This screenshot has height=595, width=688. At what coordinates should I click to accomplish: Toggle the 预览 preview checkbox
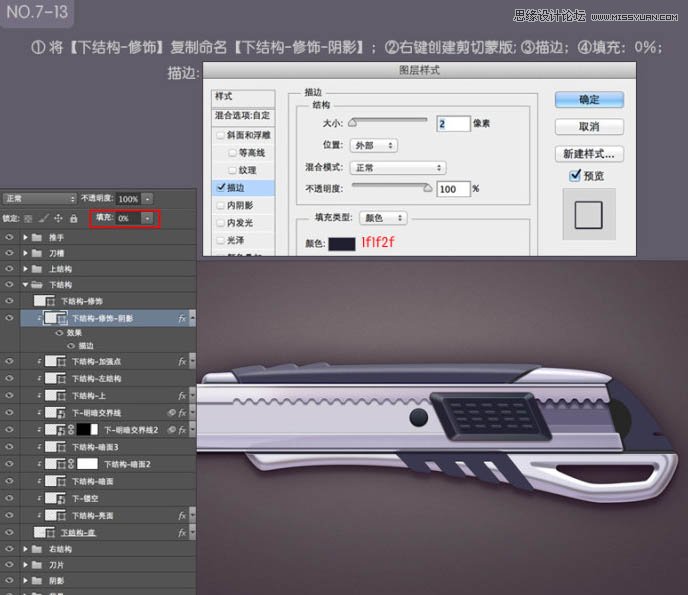[x=574, y=176]
